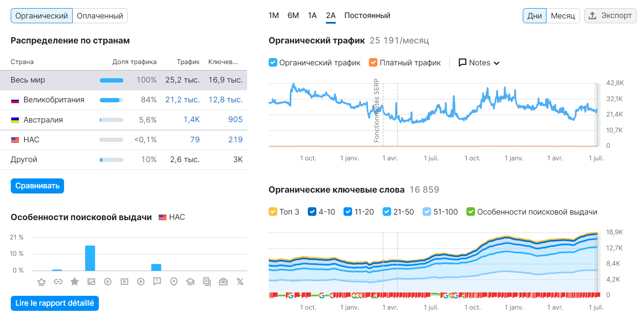Click the Экспорт button
The height and width of the screenshot is (313, 644).
(x=610, y=15)
